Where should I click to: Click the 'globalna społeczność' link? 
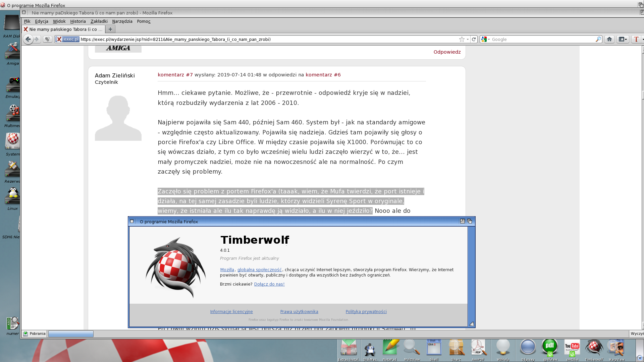[260, 269]
